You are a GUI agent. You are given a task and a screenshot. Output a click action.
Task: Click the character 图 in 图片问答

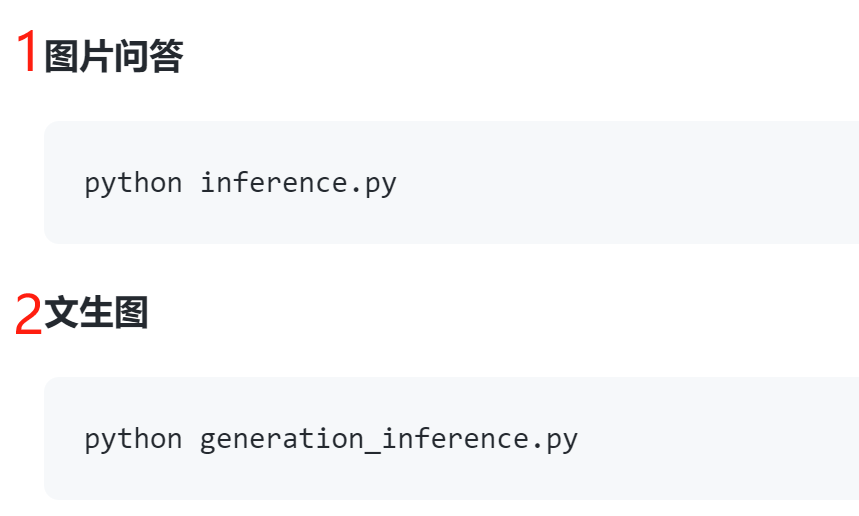[x=61, y=56]
